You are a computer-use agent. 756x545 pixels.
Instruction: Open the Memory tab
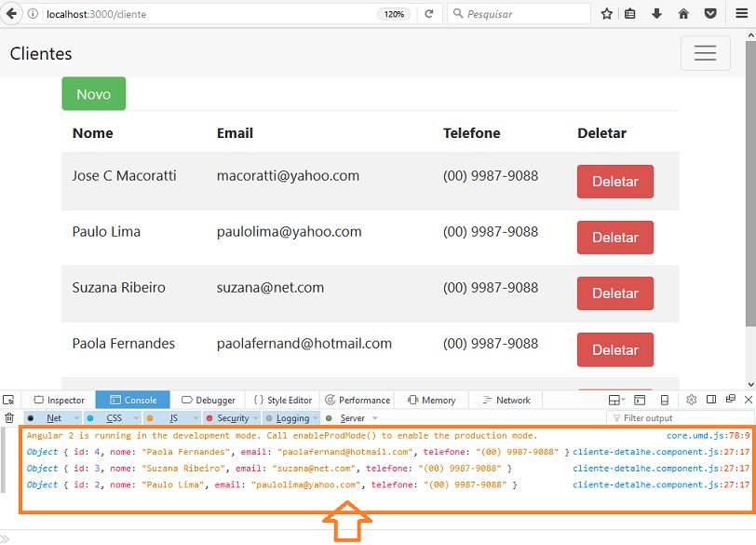[431, 400]
